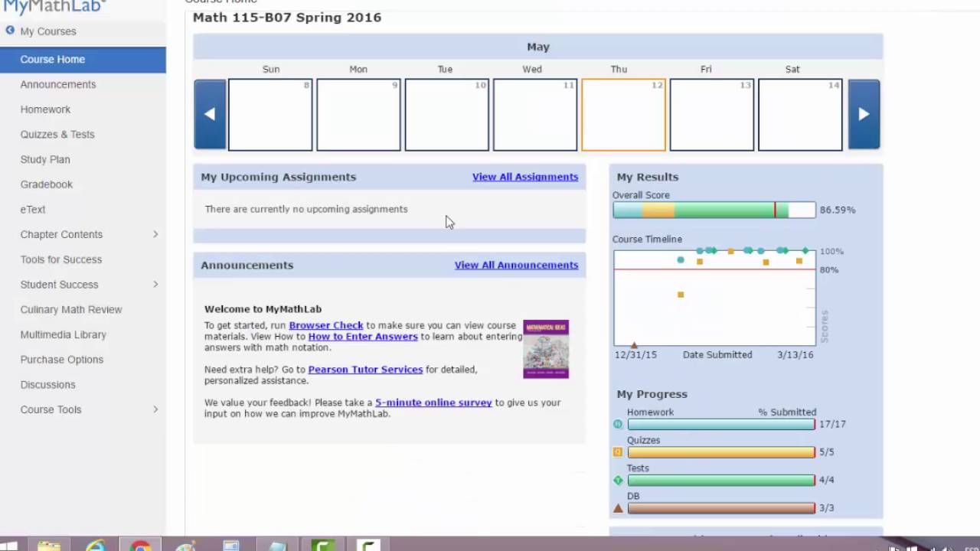Open the Gradebook
The image size is (980, 551).
tap(47, 184)
